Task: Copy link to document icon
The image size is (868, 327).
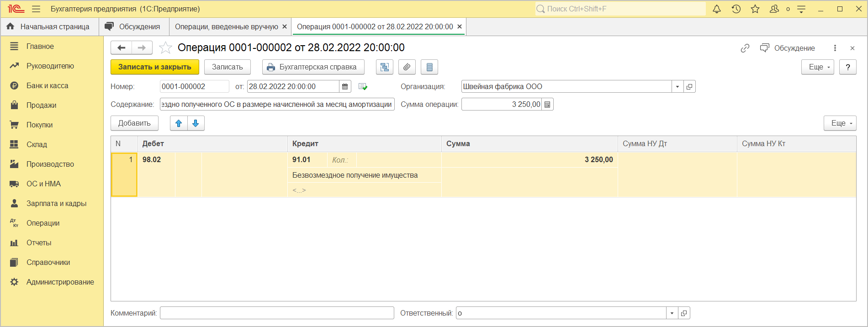Action: point(745,48)
